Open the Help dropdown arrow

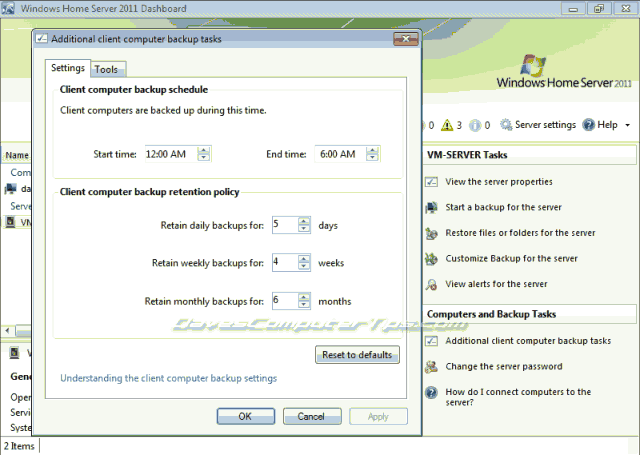pos(628,125)
